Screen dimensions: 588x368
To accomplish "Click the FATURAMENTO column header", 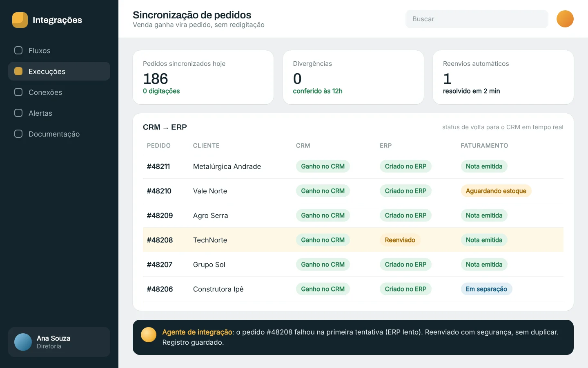I will click(484, 146).
